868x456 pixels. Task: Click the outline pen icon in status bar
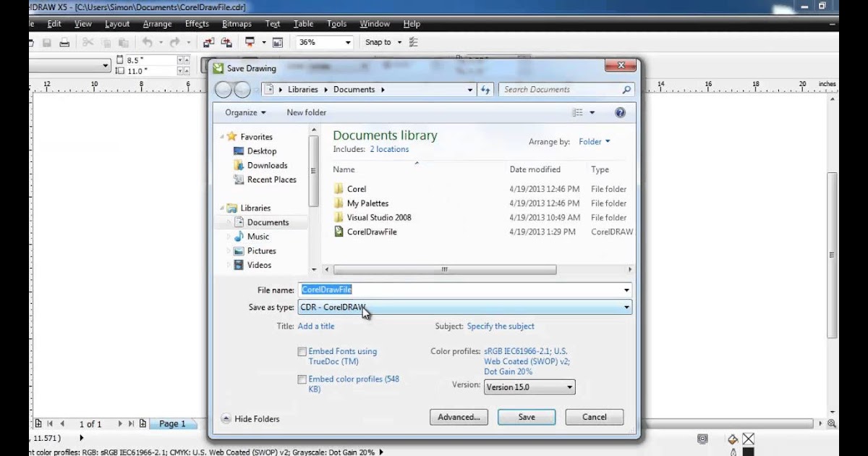pos(733,452)
